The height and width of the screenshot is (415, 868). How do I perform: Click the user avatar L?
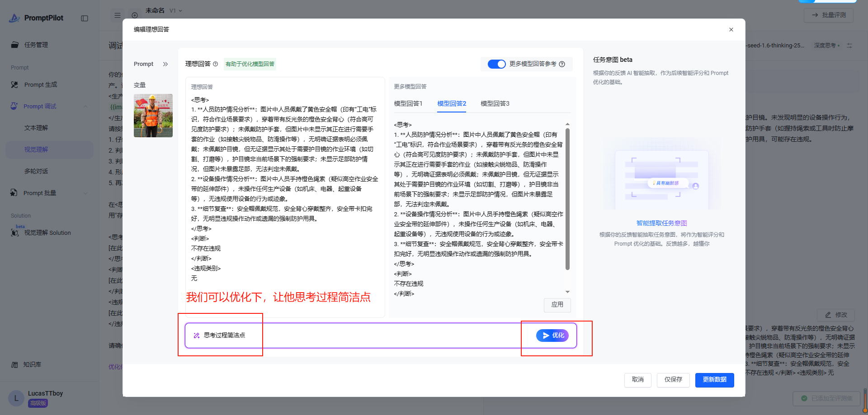pos(16,398)
